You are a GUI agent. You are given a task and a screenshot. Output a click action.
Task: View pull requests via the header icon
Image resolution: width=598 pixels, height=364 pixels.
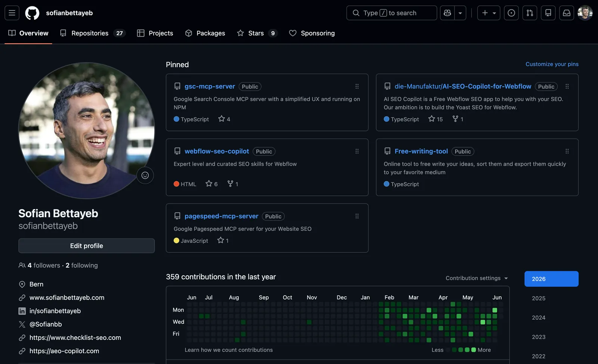point(530,13)
